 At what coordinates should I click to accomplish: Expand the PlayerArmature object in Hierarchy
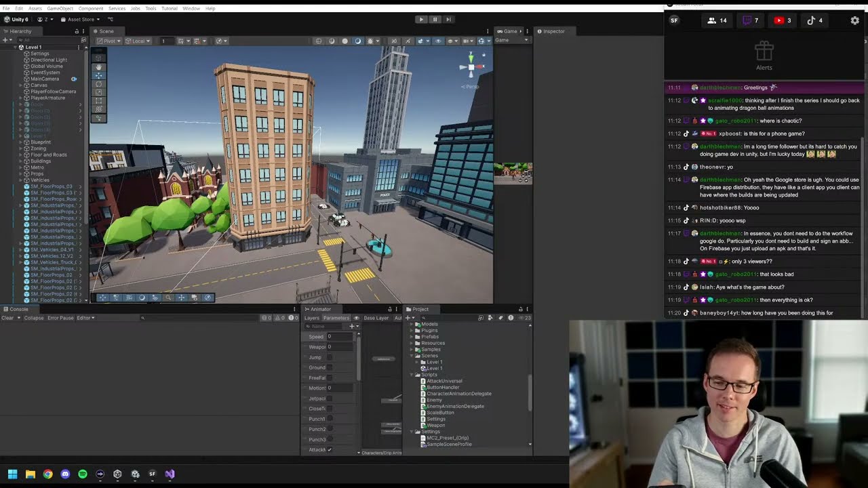21,98
